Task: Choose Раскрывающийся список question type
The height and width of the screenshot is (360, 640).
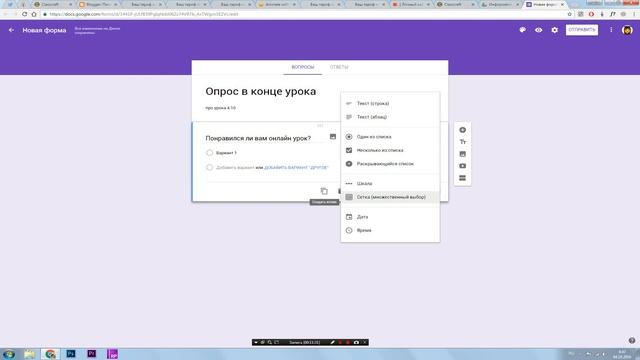Action: [390, 164]
